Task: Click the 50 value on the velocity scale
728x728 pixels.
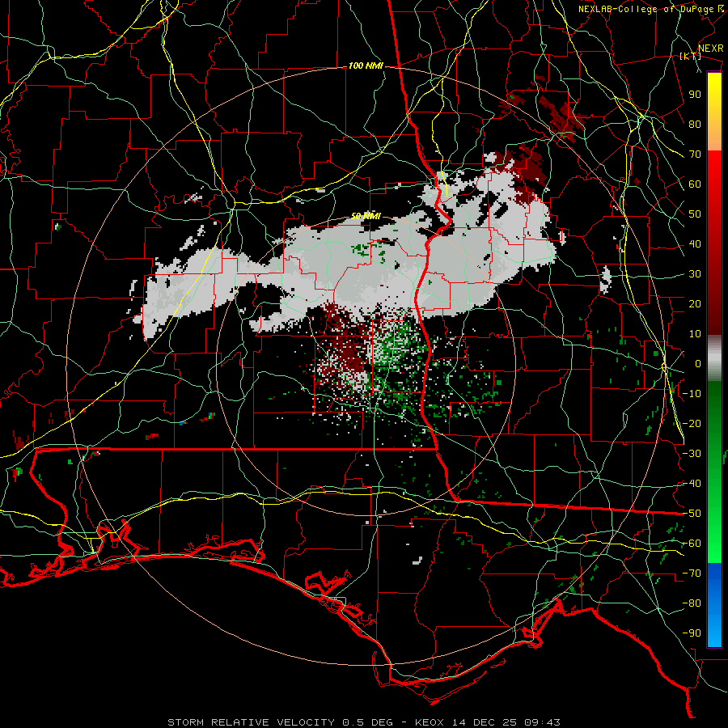Action: (x=695, y=214)
